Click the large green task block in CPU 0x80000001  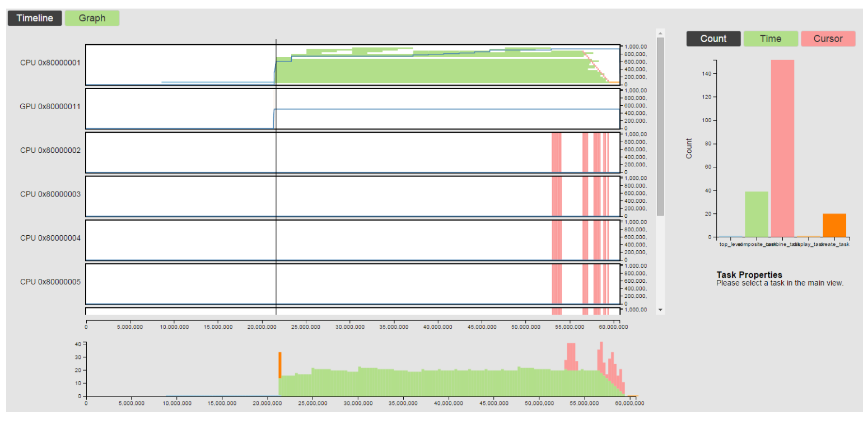click(x=426, y=70)
